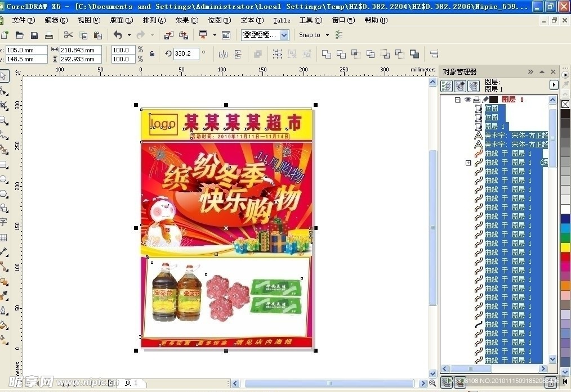Click Object Manager flyout arrow button

click(x=554, y=84)
